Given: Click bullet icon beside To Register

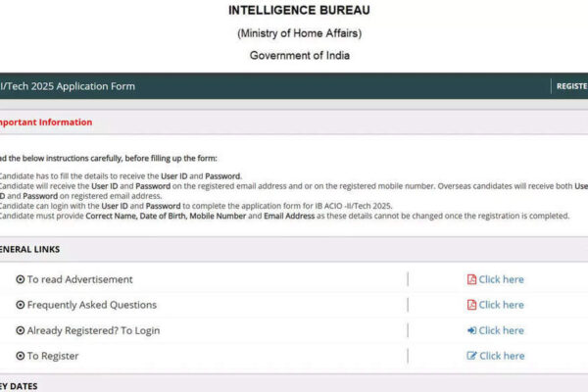Looking at the screenshot, I should point(21,356).
